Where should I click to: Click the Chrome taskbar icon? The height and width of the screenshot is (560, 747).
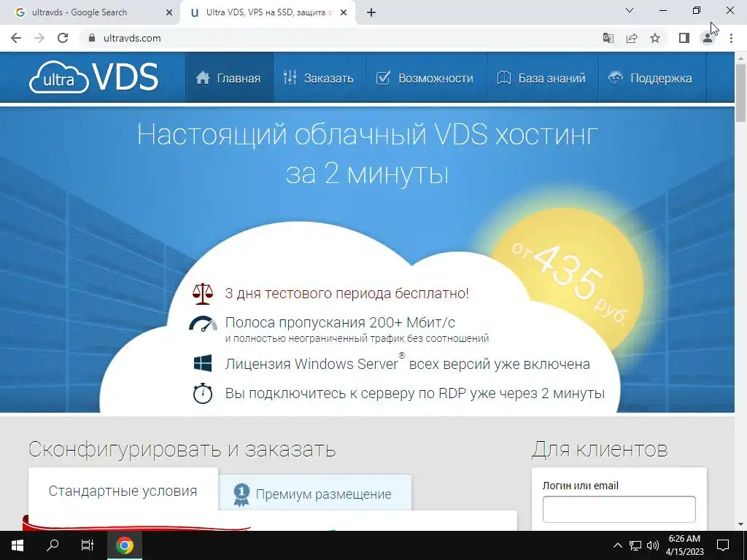click(x=124, y=545)
